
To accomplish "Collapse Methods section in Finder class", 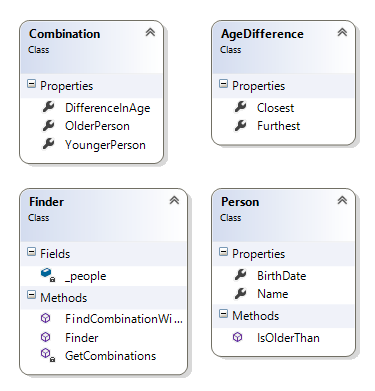I will [31, 295].
